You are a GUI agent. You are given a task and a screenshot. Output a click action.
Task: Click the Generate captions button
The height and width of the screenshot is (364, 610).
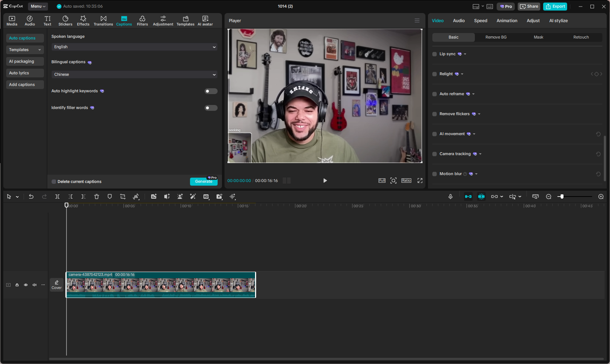point(203,181)
